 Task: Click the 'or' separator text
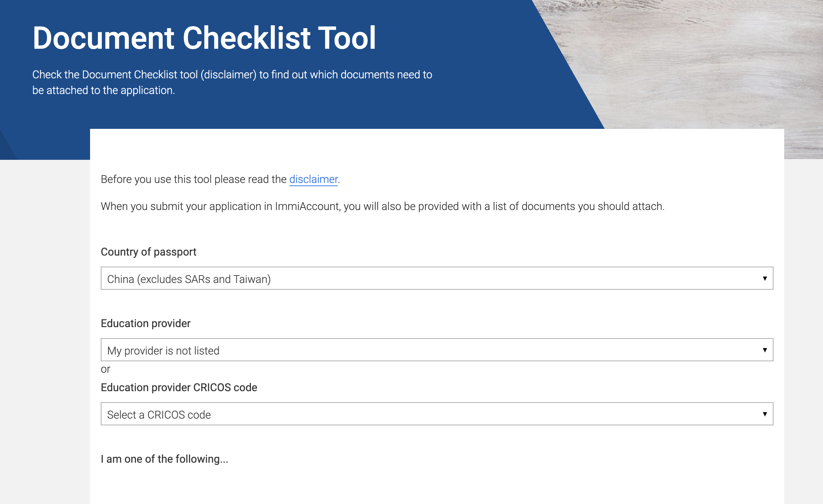click(105, 369)
